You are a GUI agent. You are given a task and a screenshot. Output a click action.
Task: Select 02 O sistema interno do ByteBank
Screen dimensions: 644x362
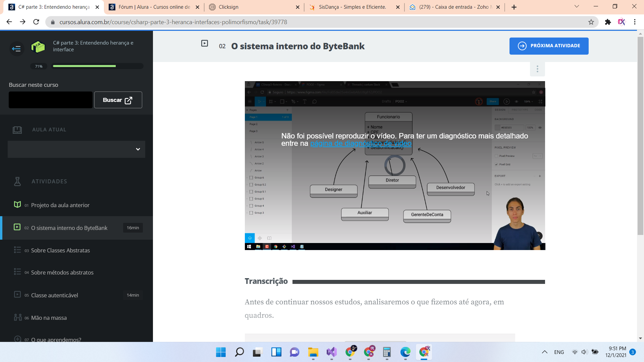[x=76, y=228]
